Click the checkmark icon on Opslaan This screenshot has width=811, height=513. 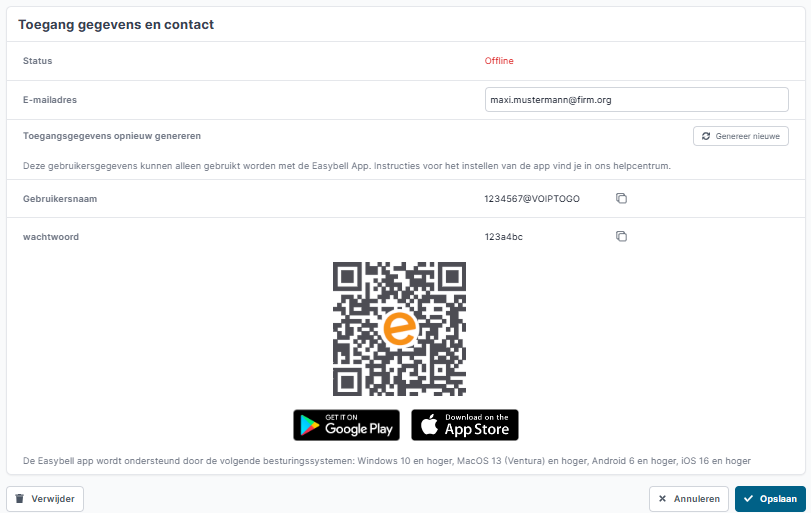click(748, 499)
